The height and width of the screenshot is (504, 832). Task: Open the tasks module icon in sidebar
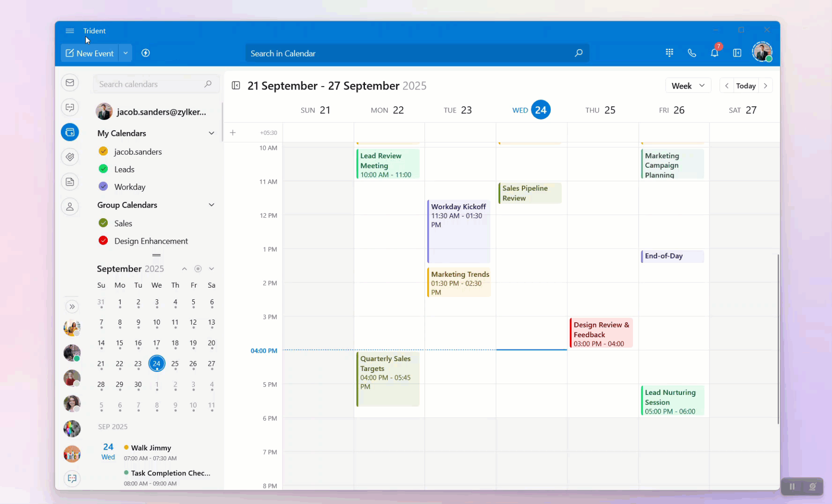click(70, 157)
